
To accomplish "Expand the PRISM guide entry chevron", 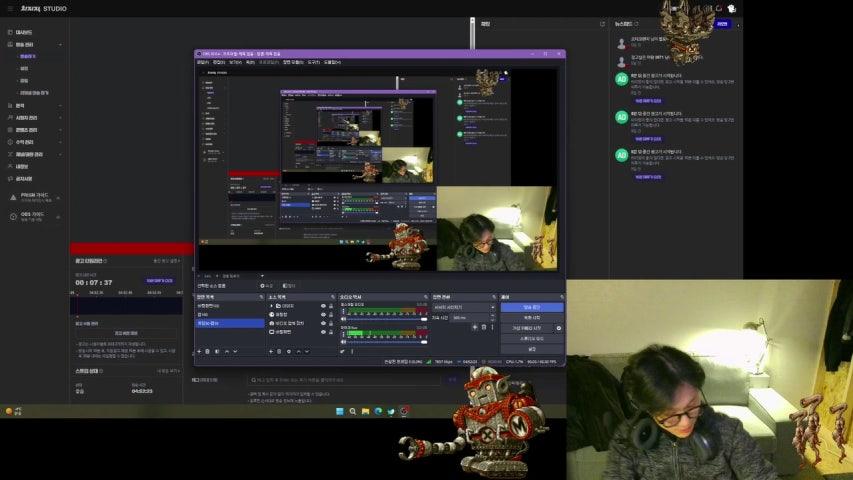I will point(58,198).
